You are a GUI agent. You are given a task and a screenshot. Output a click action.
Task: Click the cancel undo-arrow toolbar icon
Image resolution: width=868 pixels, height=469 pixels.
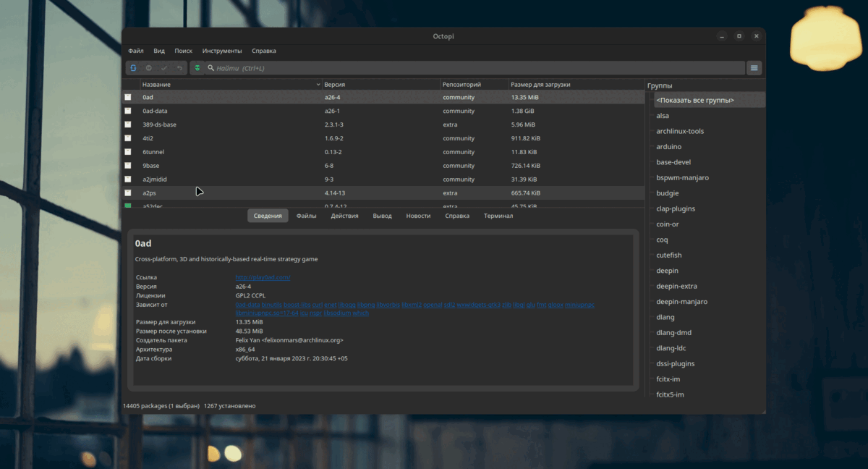(x=179, y=68)
